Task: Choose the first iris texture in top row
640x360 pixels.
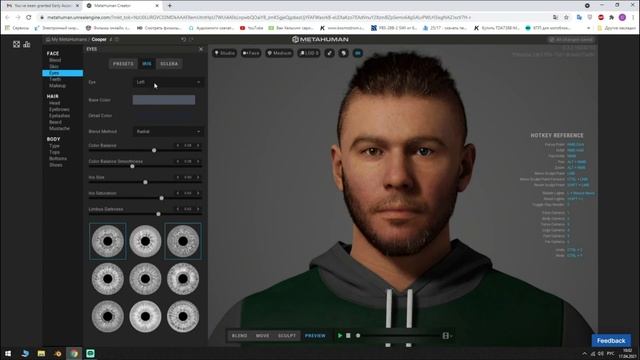Action: (x=108, y=241)
